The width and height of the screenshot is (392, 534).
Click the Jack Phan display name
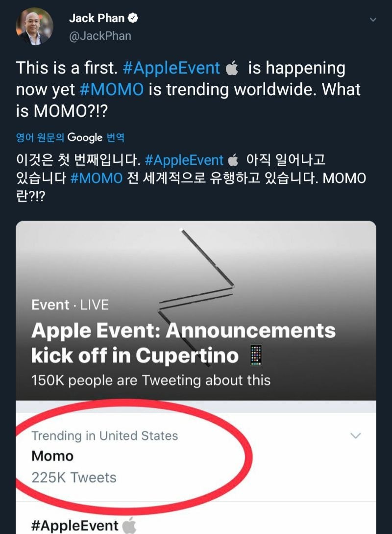coord(97,18)
